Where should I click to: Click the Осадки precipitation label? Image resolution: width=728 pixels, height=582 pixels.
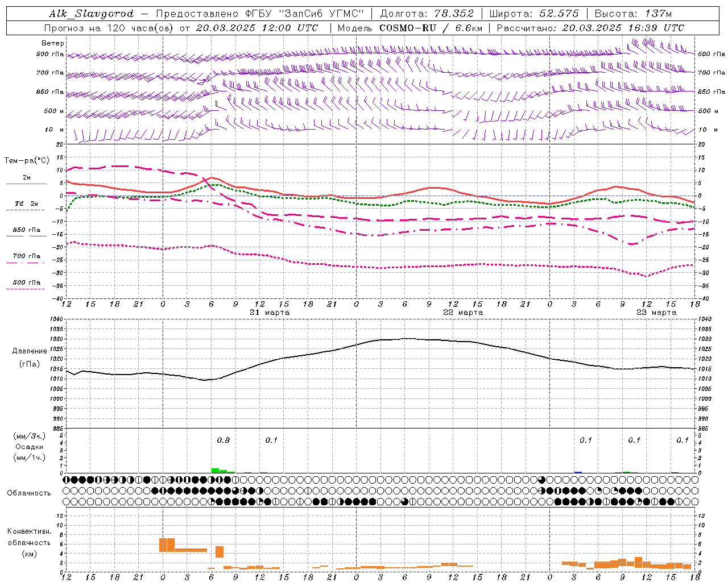tap(29, 447)
